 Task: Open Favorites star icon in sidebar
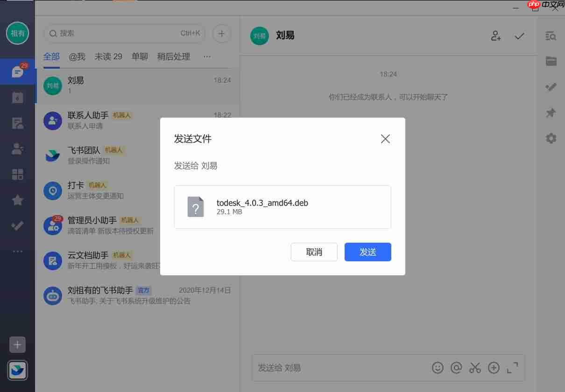tap(17, 200)
